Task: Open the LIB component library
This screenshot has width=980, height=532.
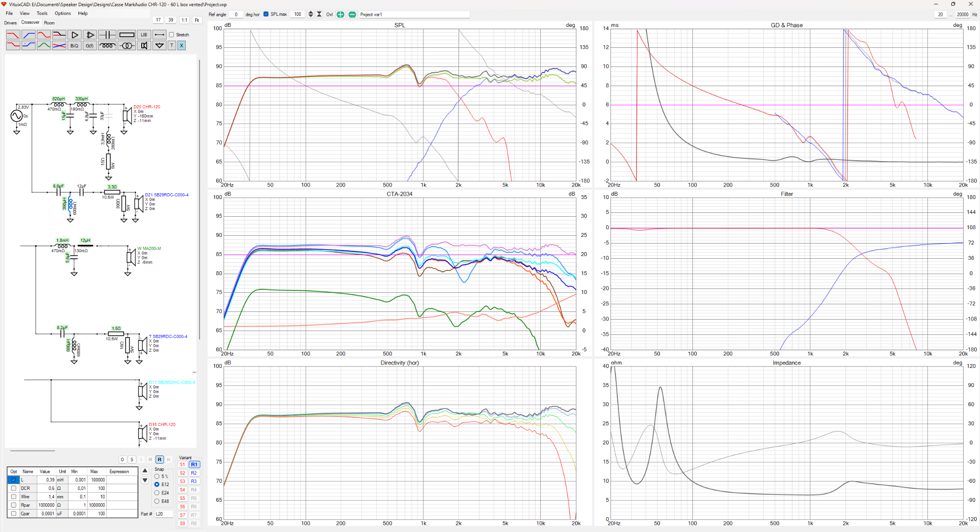Action: point(144,35)
